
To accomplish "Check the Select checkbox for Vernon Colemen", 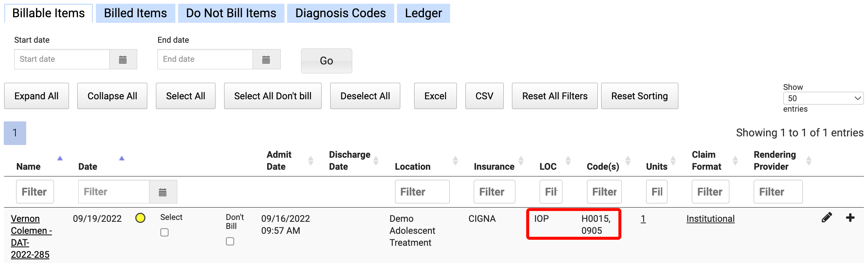I will 165,233.
